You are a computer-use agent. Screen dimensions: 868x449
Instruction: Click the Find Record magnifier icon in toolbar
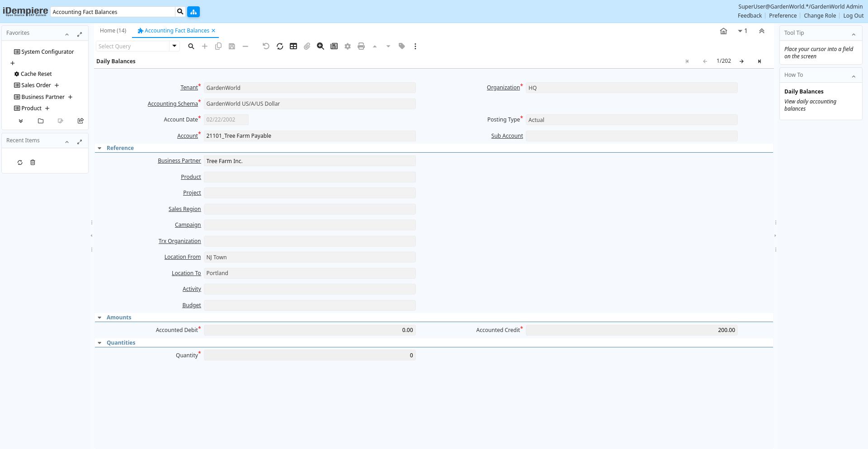(x=191, y=47)
